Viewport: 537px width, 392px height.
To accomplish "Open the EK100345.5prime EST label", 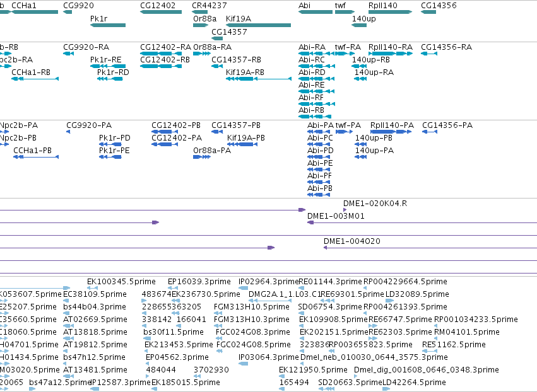I will (x=121, y=282).
